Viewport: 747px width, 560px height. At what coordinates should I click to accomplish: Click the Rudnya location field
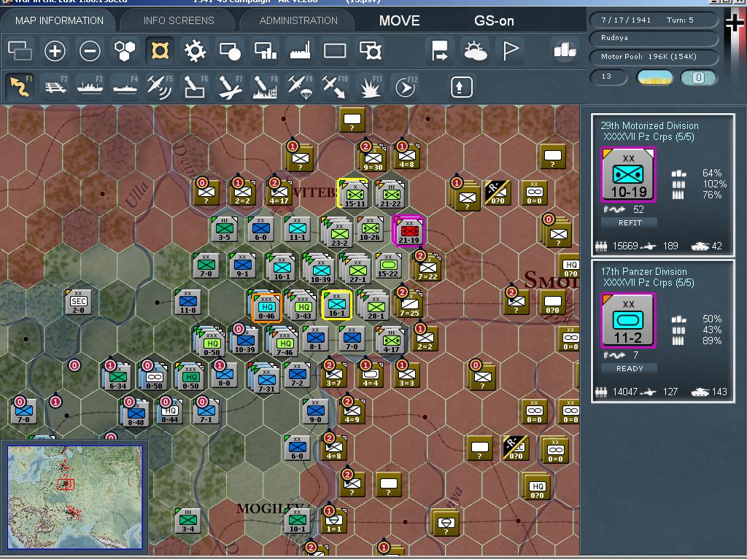click(654, 38)
